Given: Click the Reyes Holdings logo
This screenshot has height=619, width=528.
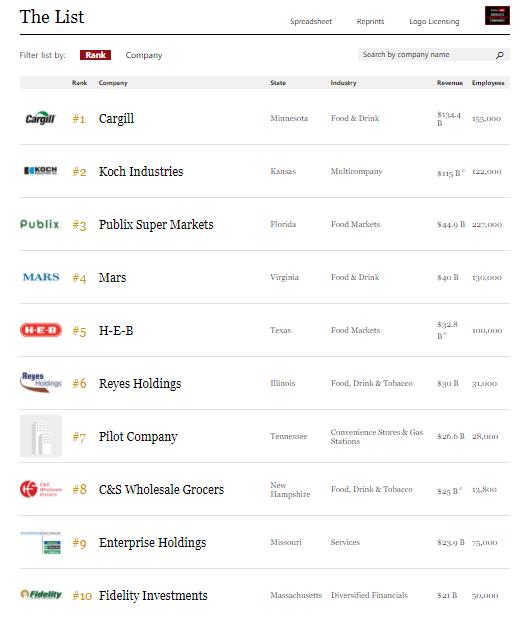Looking at the screenshot, I should tap(41, 382).
